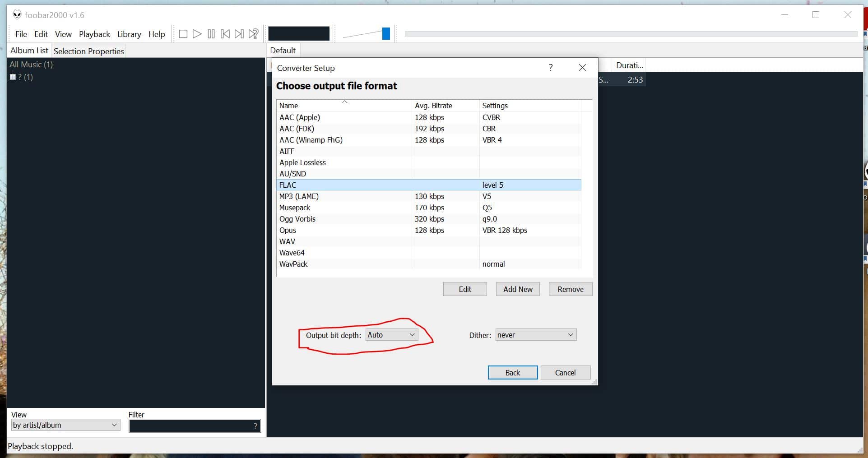Close the foobar2000 window
The width and height of the screenshot is (868, 458).
click(848, 15)
